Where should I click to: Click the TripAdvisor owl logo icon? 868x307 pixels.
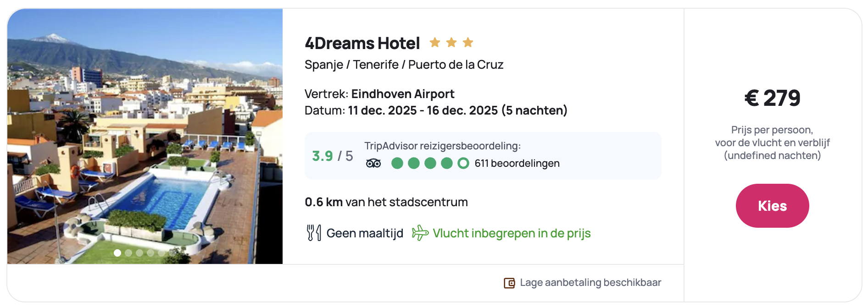pyautogui.click(x=373, y=164)
